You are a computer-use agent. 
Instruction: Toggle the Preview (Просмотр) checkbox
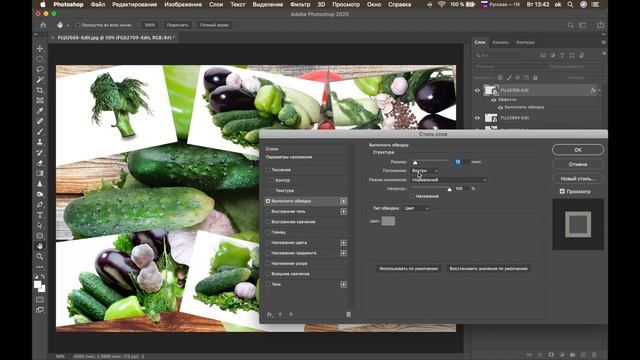click(562, 191)
